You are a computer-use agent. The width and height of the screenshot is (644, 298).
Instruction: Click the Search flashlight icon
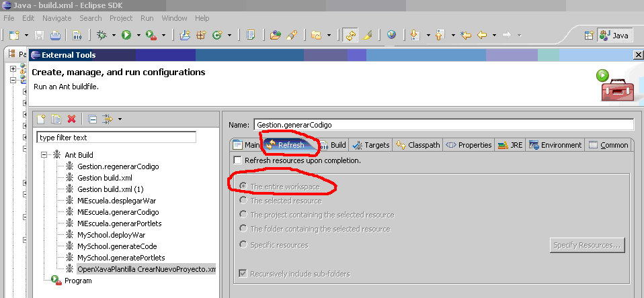[x=291, y=36]
